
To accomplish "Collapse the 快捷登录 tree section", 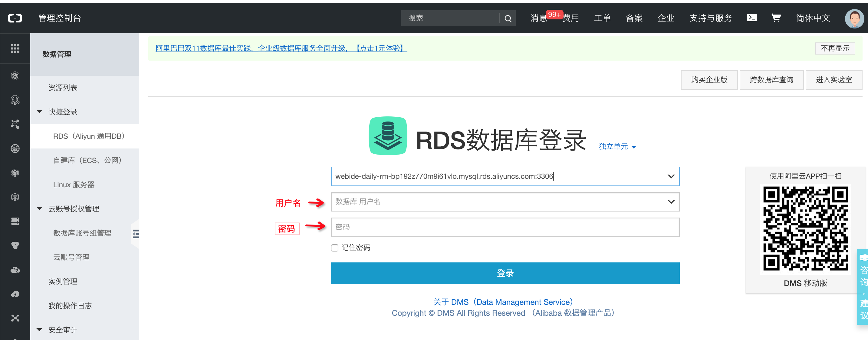I will click(39, 112).
